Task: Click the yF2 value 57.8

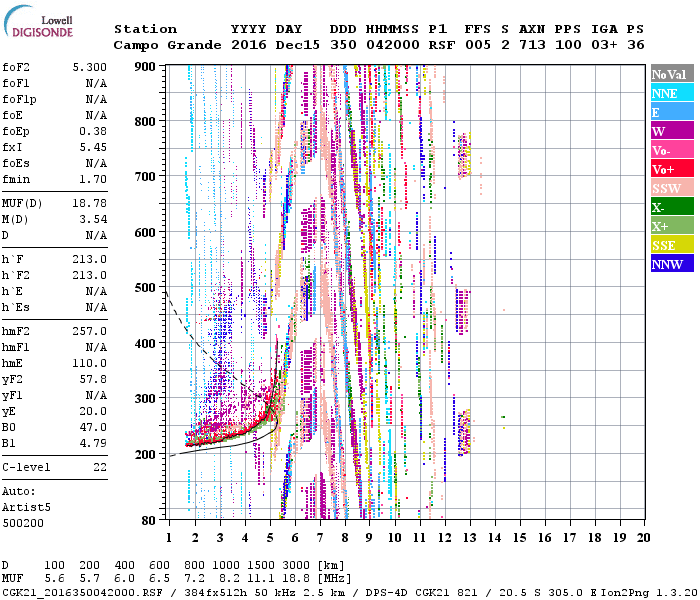Action: (x=93, y=379)
